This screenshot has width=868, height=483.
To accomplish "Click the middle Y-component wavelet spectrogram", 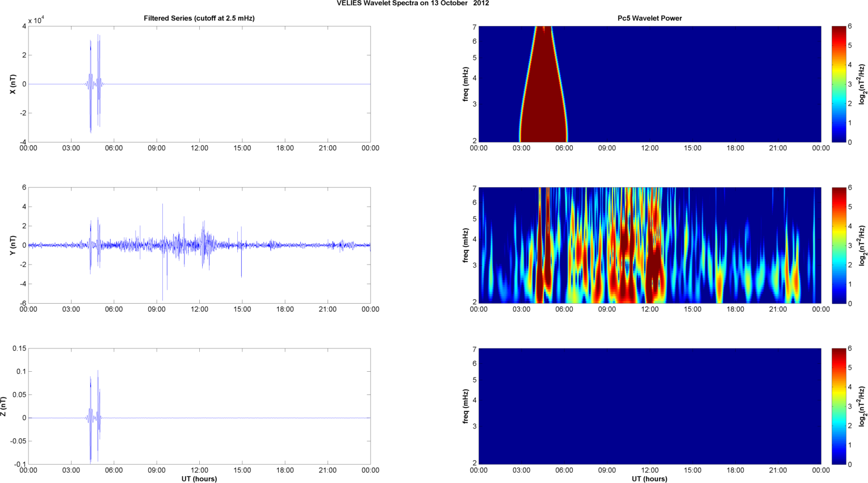I will click(650, 245).
